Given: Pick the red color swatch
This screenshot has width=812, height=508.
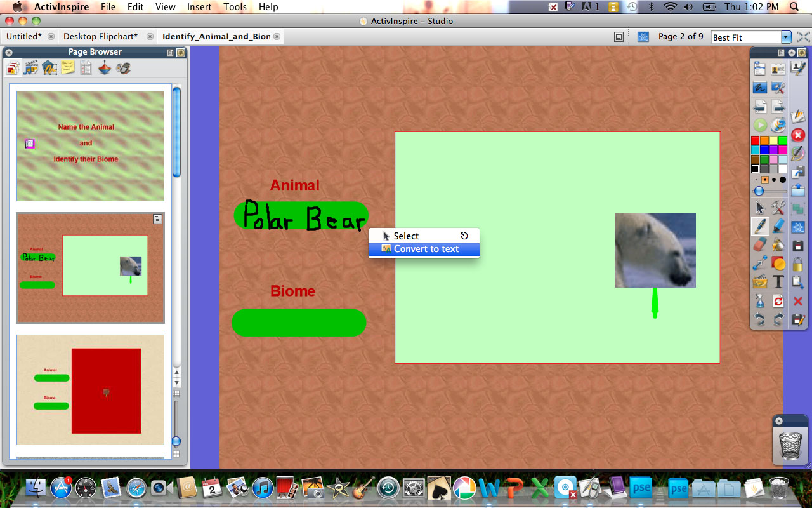Looking at the screenshot, I should click(x=756, y=141).
